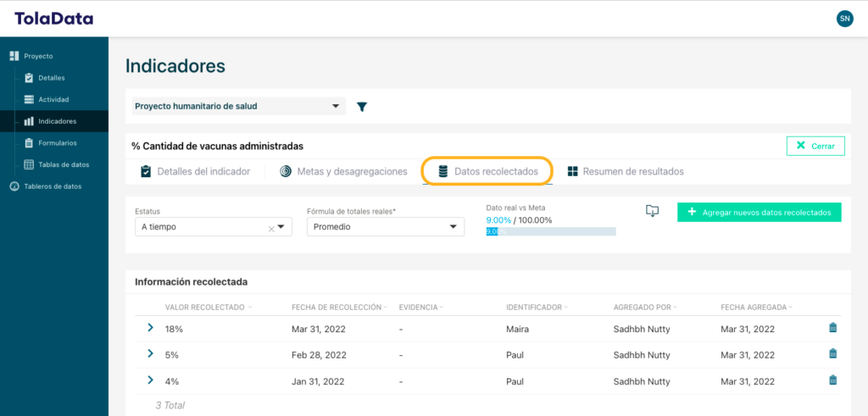The width and height of the screenshot is (868, 416).
Task: Click the TolaData logo
Action: pos(53,19)
